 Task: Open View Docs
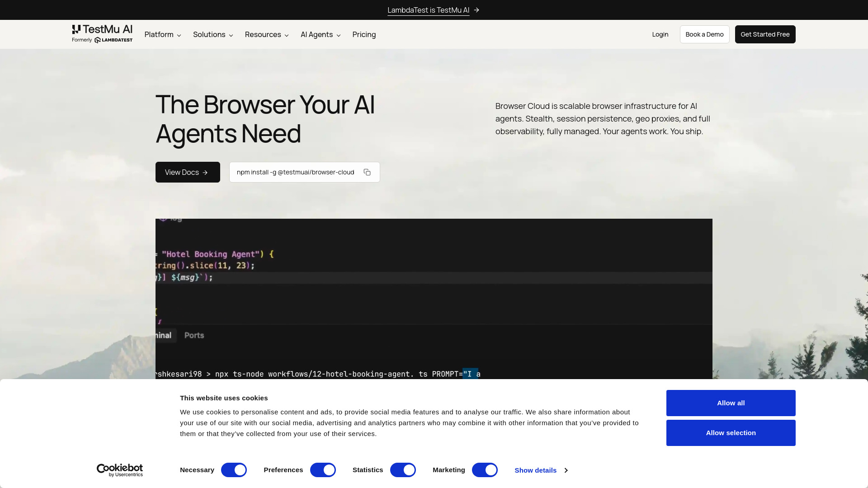pos(188,172)
